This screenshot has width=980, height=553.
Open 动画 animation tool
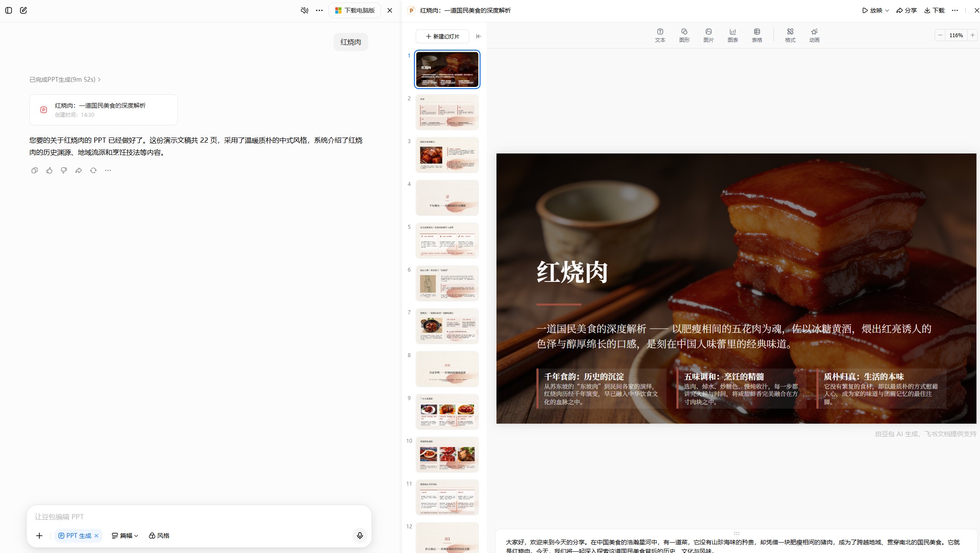[x=815, y=35]
